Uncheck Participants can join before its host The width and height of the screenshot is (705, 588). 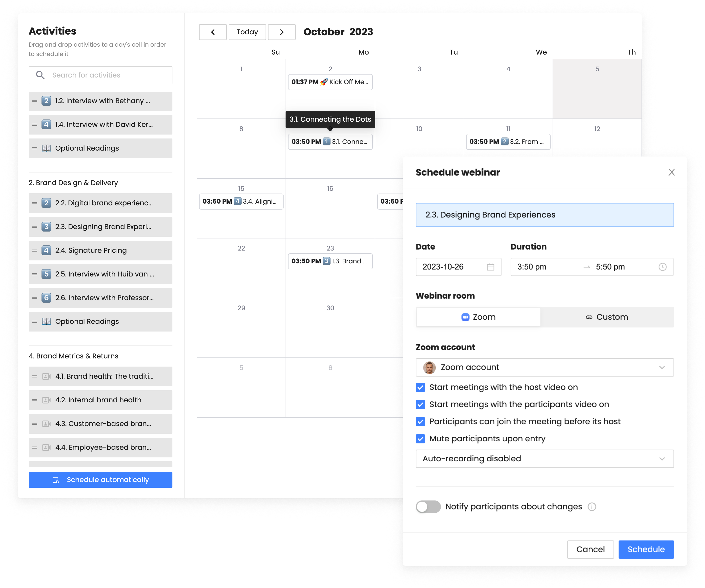(420, 422)
